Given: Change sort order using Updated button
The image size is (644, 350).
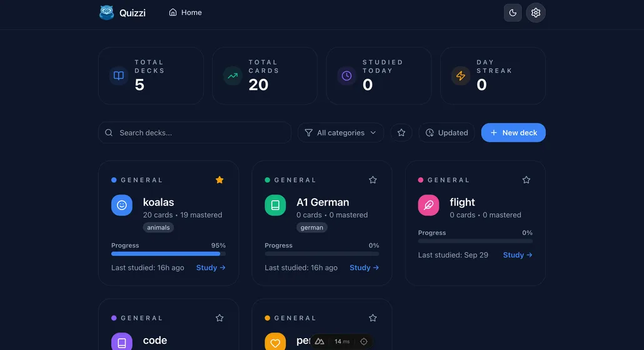Looking at the screenshot, I should [446, 132].
